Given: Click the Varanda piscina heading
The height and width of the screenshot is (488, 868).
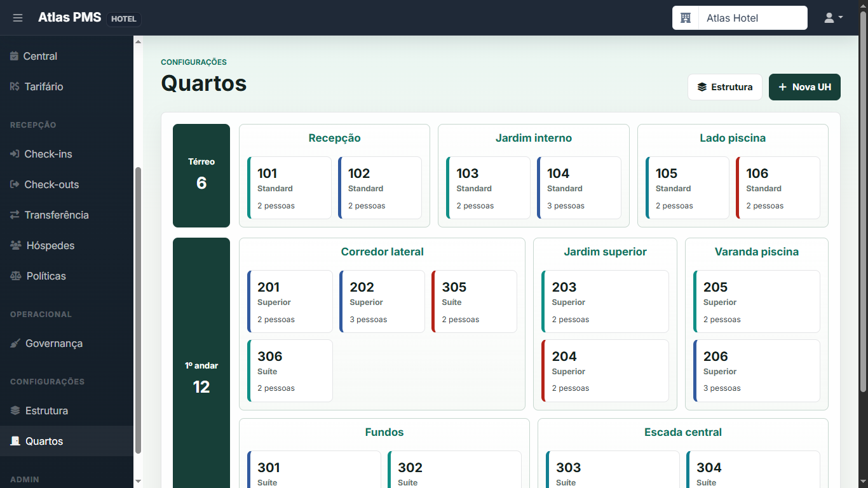Looking at the screenshot, I should click(757, 252).
